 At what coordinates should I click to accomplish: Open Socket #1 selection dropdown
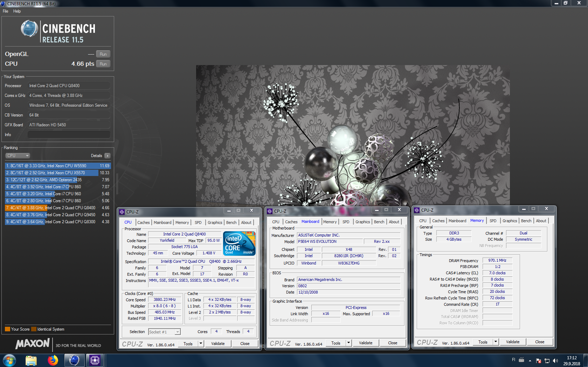pyautogui.click(x=164, y=332)
